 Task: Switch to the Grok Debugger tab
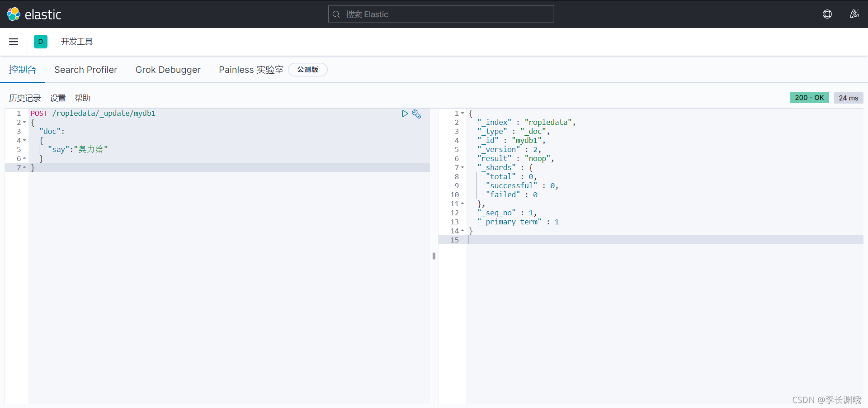tap(168, 70)
